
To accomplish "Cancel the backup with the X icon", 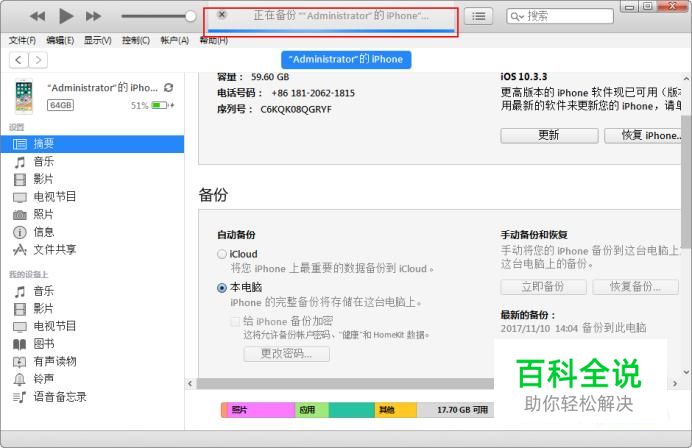I will tap(222, 15).
